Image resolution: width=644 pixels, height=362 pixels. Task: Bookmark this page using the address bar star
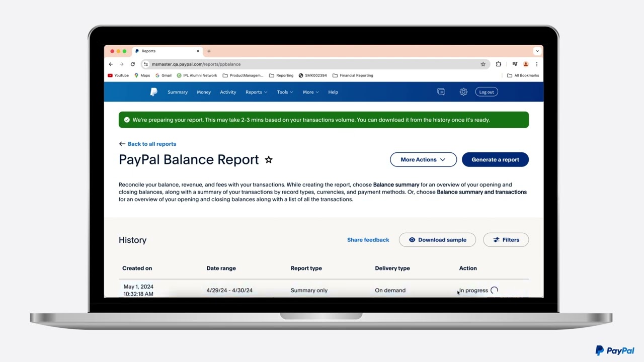point(483,64)
